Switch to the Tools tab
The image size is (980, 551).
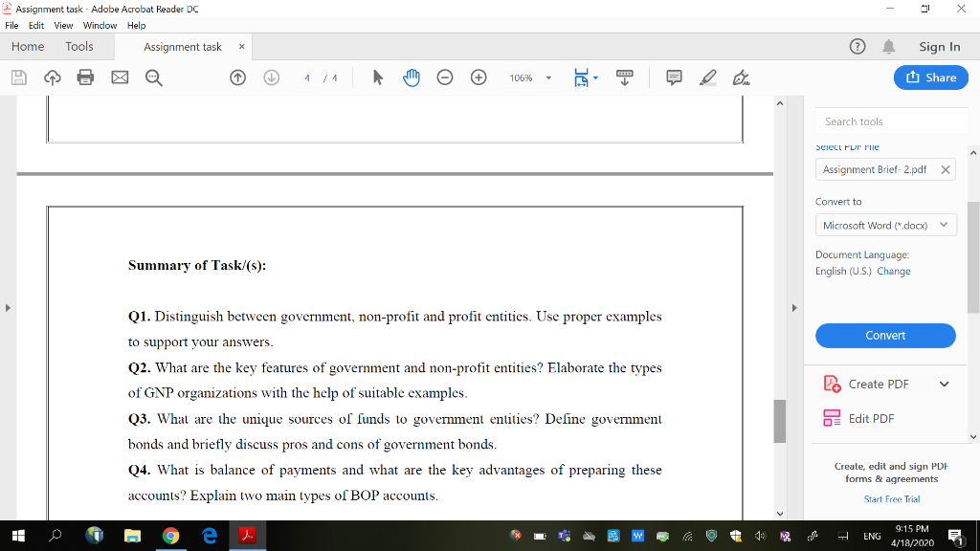81,46
